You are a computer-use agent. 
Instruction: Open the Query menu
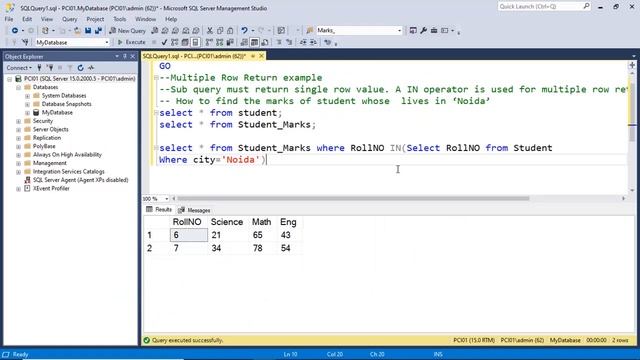[69, 19]
